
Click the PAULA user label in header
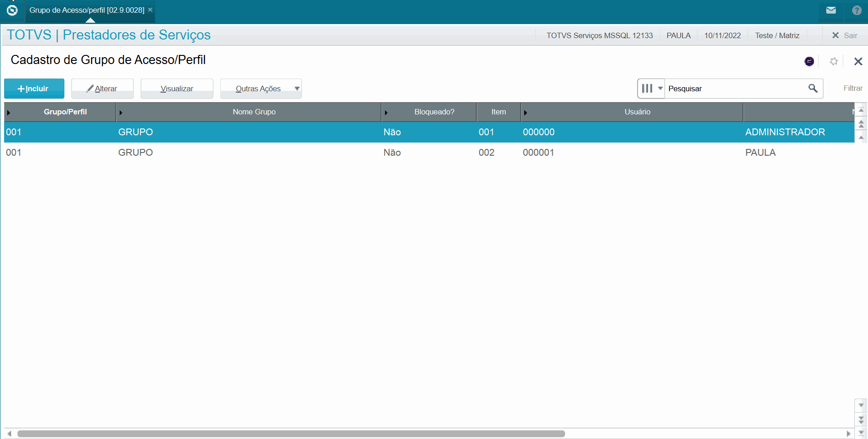pos(678,35)
